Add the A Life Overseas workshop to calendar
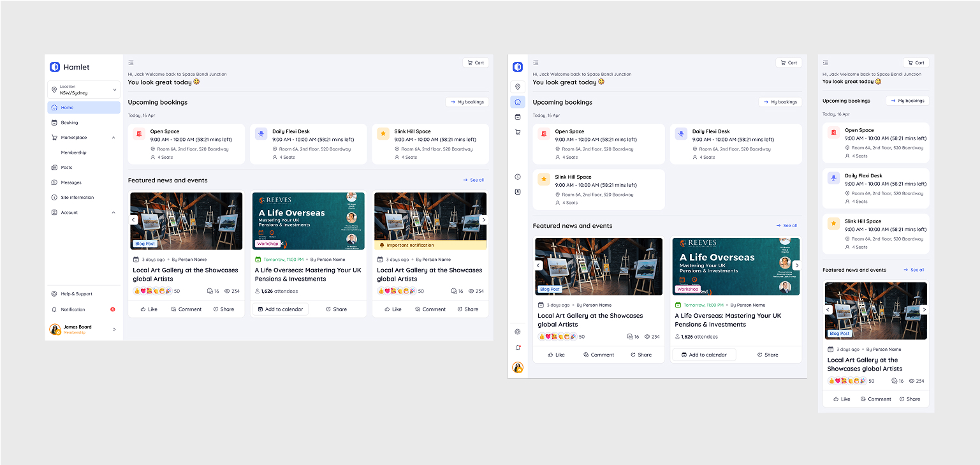980x465 pixels. [x=279, y=309]
